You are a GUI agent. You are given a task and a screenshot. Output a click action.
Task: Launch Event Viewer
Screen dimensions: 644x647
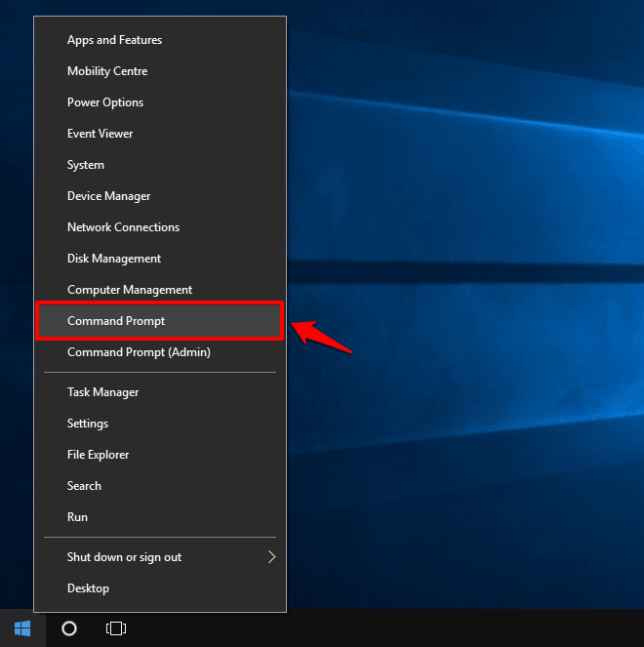click(100, 134)
